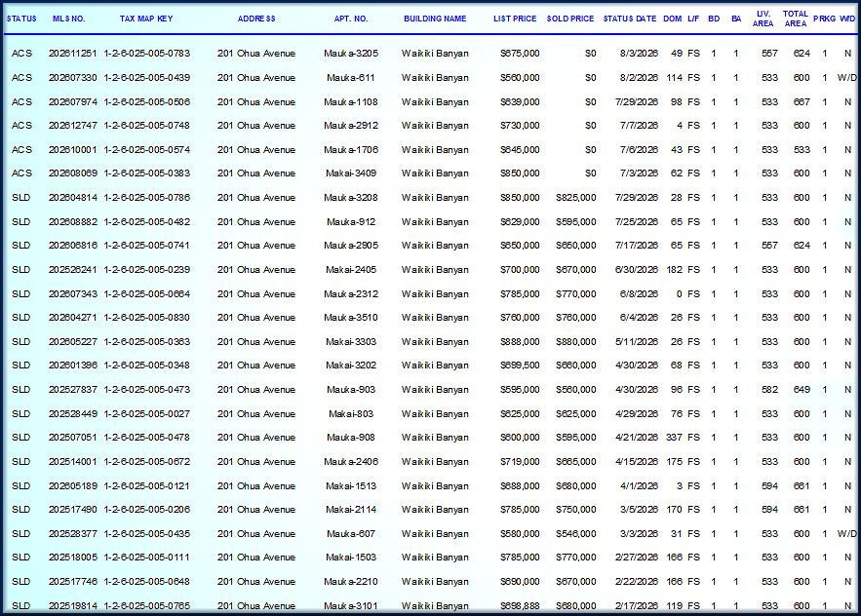This screenshot has height=616, width=861.
Task: Click status date 6/30/2026
Action: pos(637,270)
